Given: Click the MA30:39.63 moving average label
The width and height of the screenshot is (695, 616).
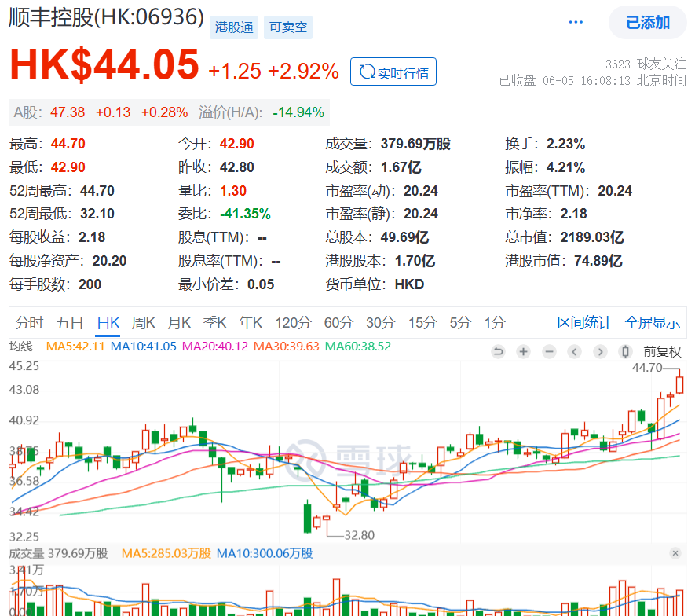Looking at the screenshot, I should coord(287,346).
